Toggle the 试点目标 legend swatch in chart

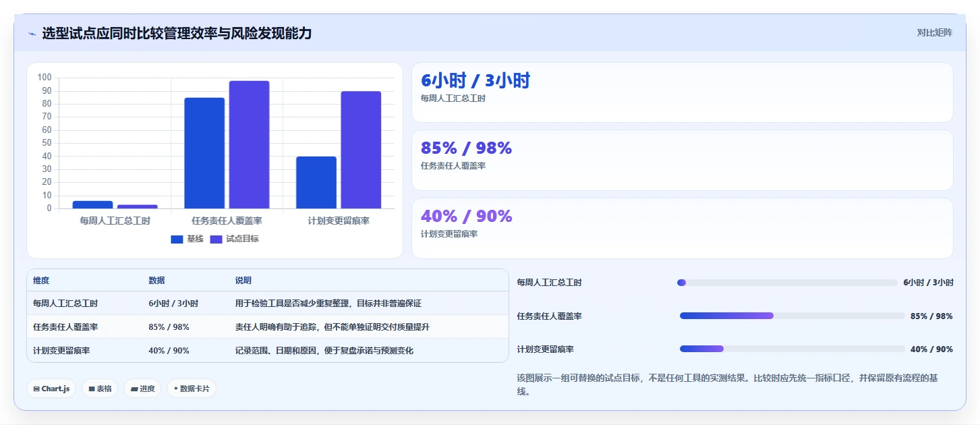tap(217, 239)
